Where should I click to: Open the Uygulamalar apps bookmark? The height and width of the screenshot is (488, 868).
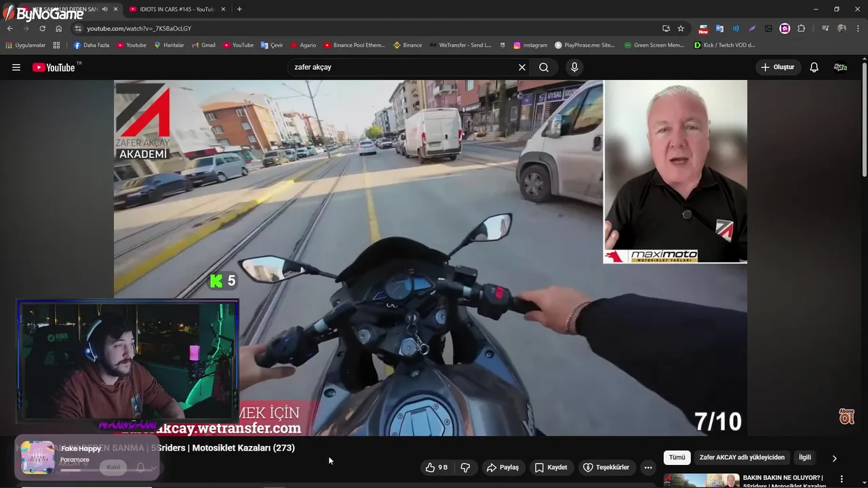click(25, 45)
